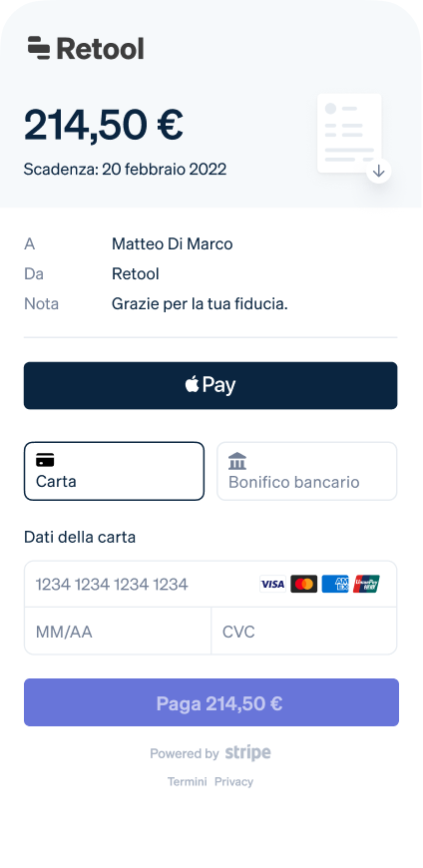Download the invoice via arrow icon
The width and height of the screenshot is (423, 868).
pos(379,171)
